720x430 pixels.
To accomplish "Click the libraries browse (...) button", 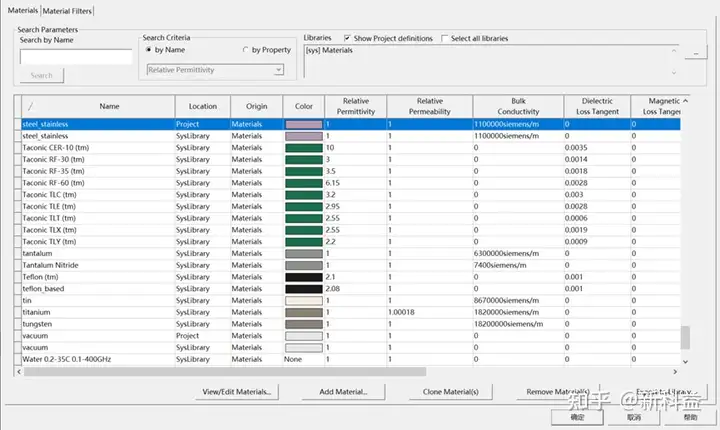I will [x=696, y=52].
